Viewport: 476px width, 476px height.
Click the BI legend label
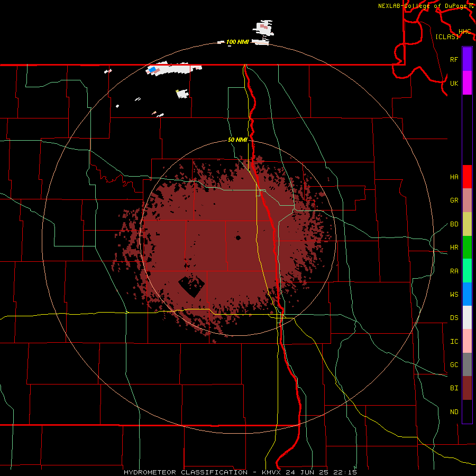pyautogui.click(x=454, y=388)
